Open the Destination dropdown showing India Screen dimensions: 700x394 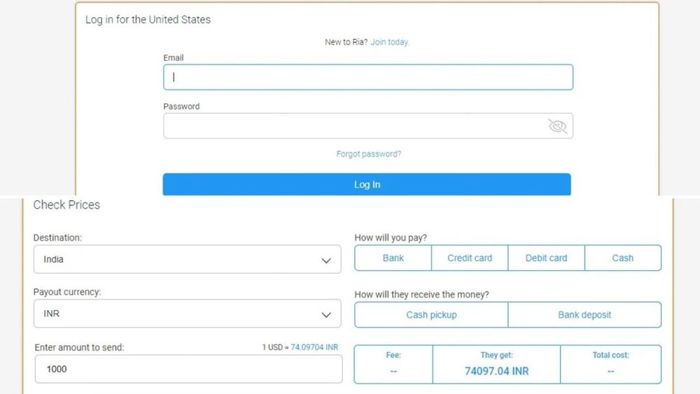[187, 259]
